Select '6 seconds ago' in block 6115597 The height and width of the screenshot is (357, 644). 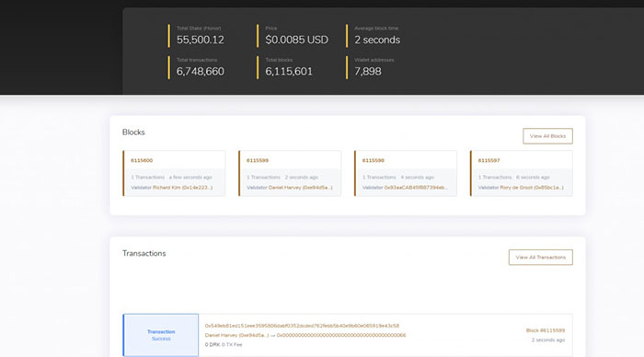coord(533,177)
